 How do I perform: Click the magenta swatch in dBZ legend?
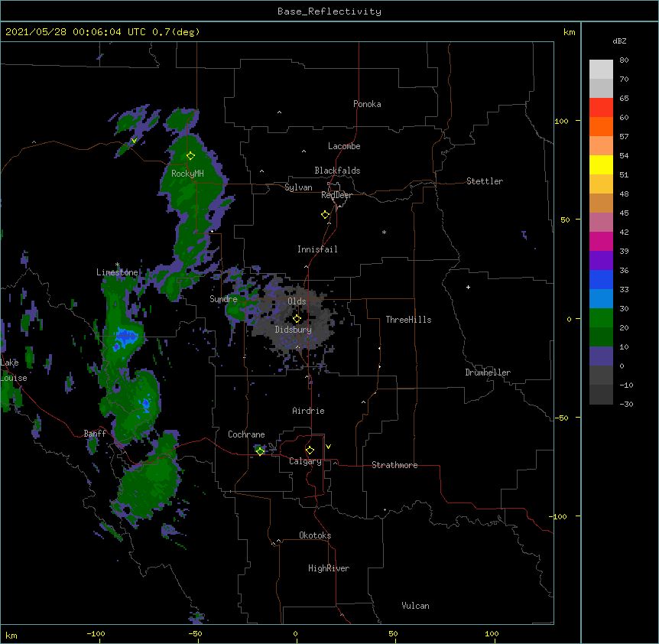tap(601, 241)
